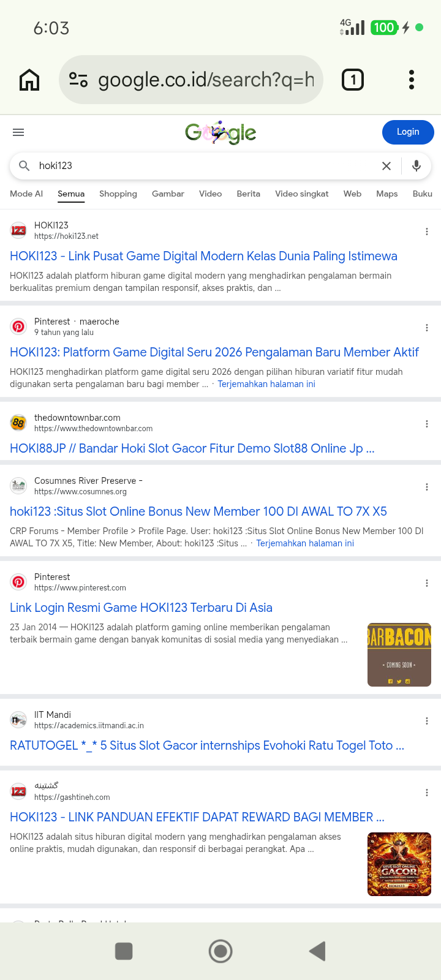441x980 pixels.
Task: Open Link Login Resmi Game HOKI123 result
Action: pos(141,608)
